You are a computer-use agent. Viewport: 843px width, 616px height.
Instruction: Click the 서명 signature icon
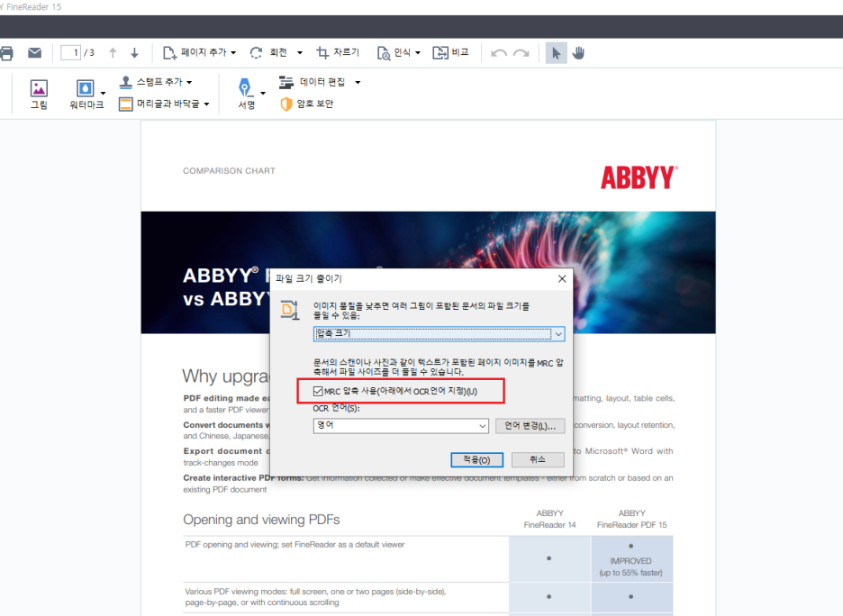click(x=245, y=87)
